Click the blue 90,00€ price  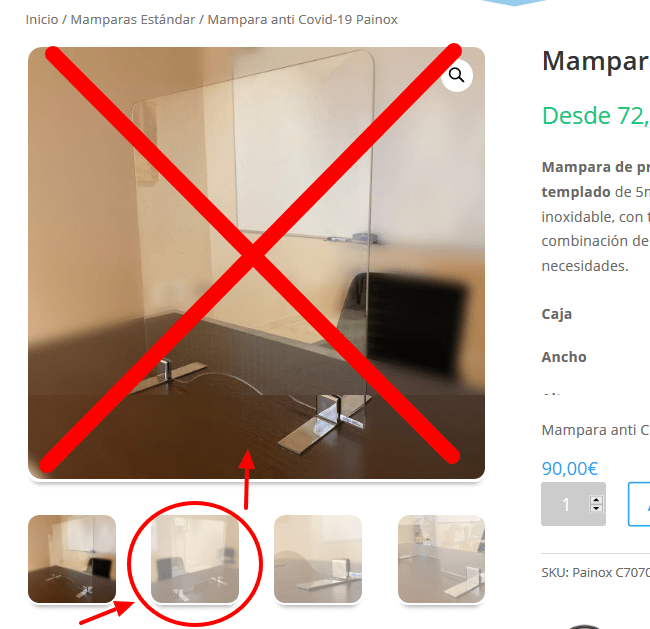(x=570, y=469)
